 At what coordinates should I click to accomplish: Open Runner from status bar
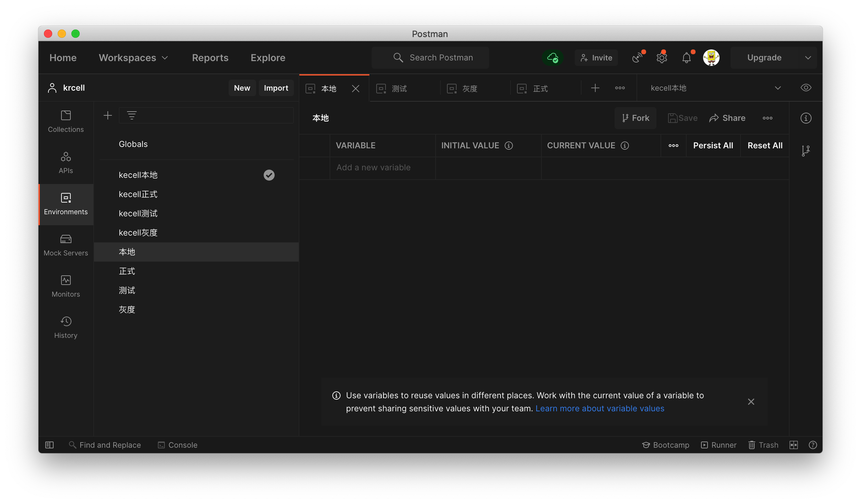coord(719,445)
